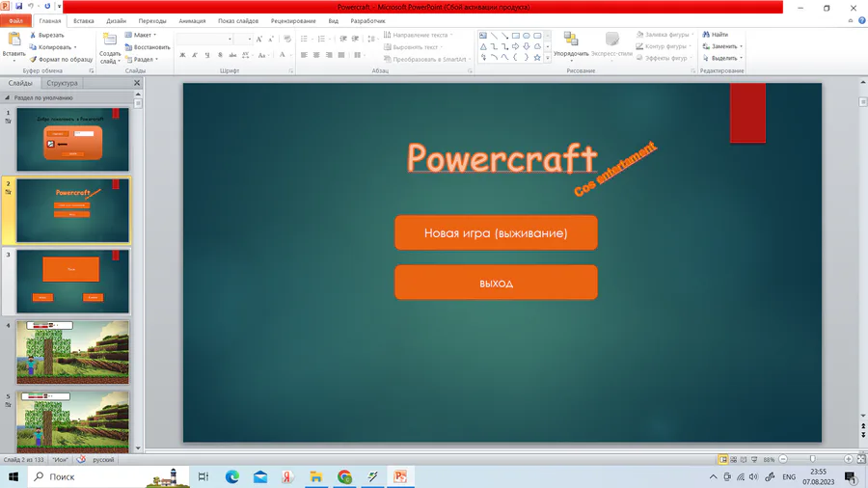This screenshot has width=868, height=488.
Task: Open the Заменить dropdown
Action: tap(722, 46)
